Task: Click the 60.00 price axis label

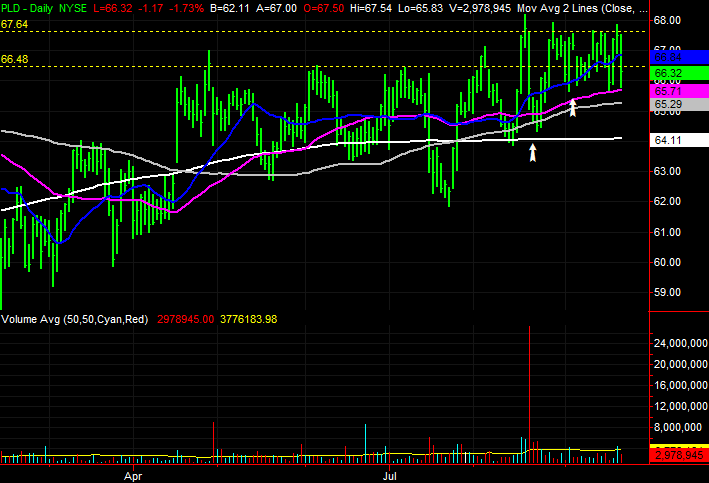Action: pyautogui.click(x=667, y=262)
